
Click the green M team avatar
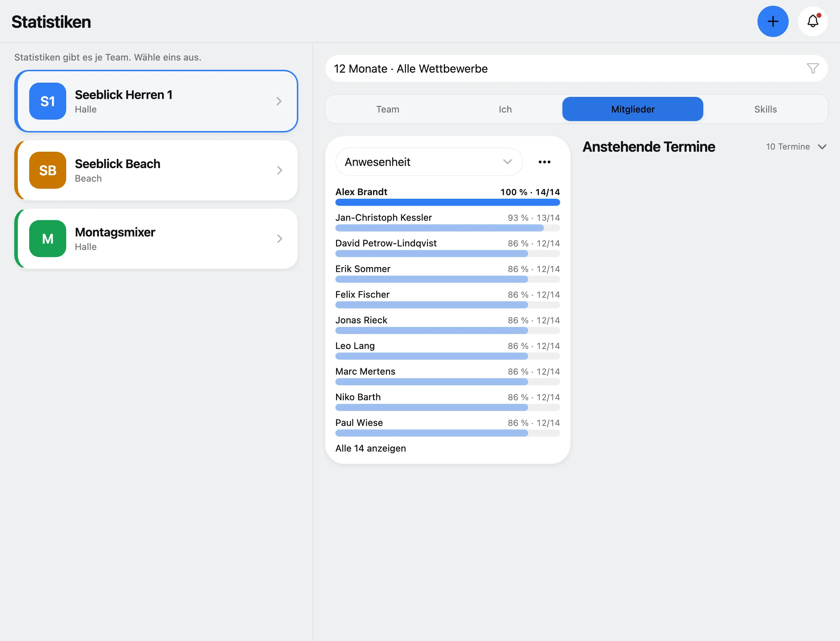coord(48,239)
